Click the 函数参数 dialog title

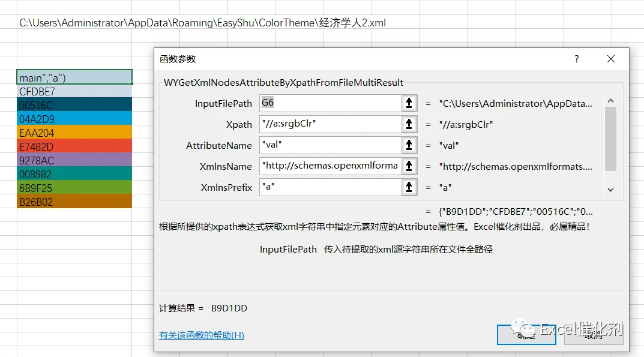(178, 59)
